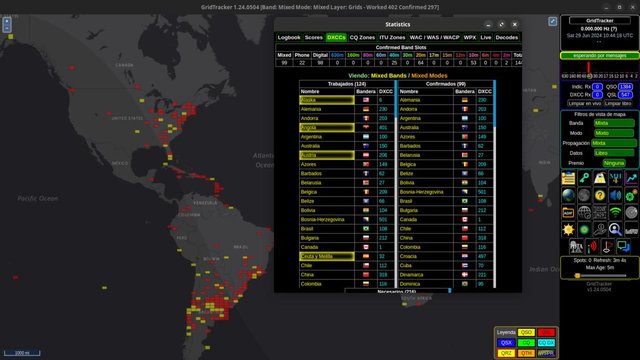Open the WAC / WAS / WACP tab
Viewport: 640px width, 360px height.
(x=434, y=38)
